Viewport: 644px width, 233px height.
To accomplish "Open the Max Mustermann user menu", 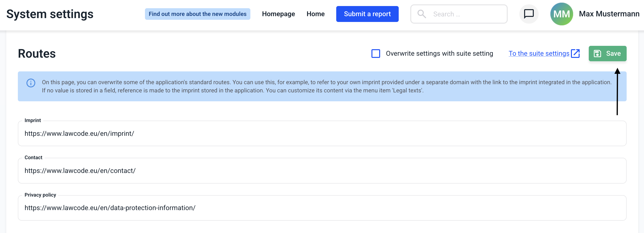I will [609, 14].
